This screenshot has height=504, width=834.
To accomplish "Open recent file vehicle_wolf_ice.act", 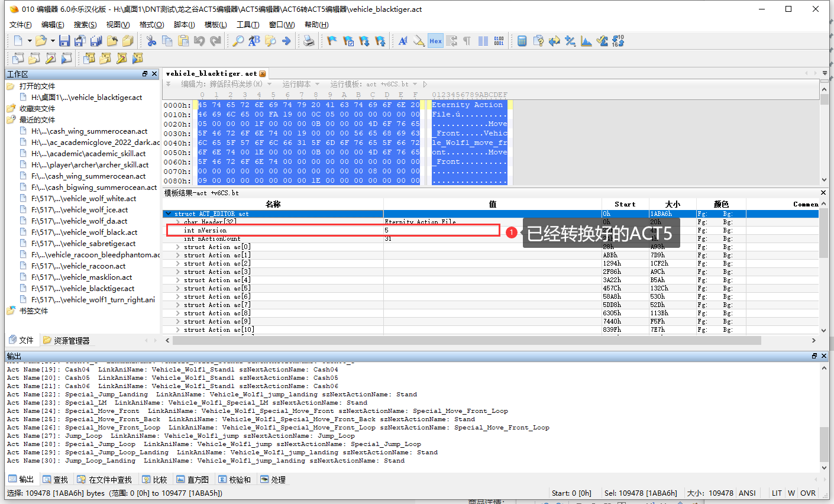I will (79, 210).
